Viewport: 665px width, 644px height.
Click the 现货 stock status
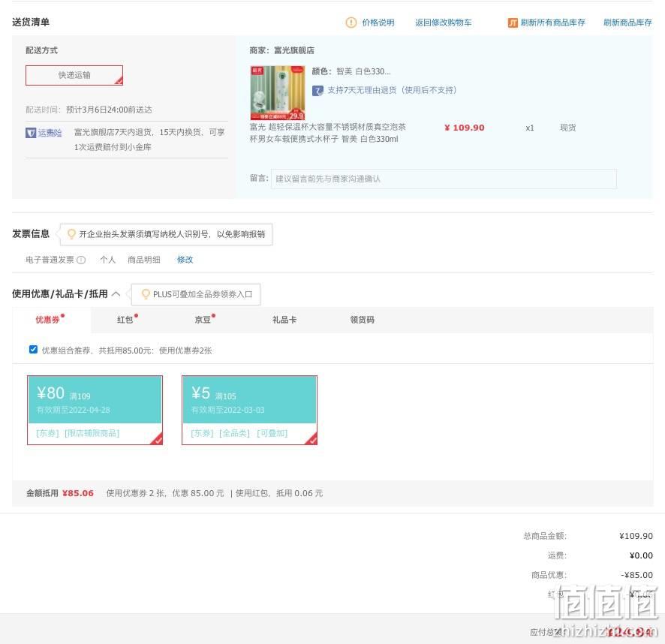[568, 128]
